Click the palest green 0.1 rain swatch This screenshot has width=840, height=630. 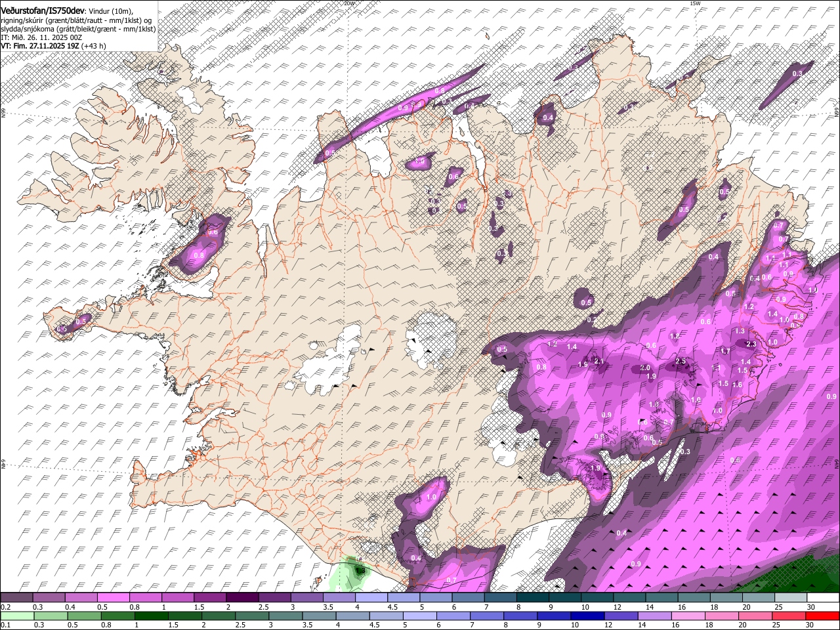tap(17, 616)
